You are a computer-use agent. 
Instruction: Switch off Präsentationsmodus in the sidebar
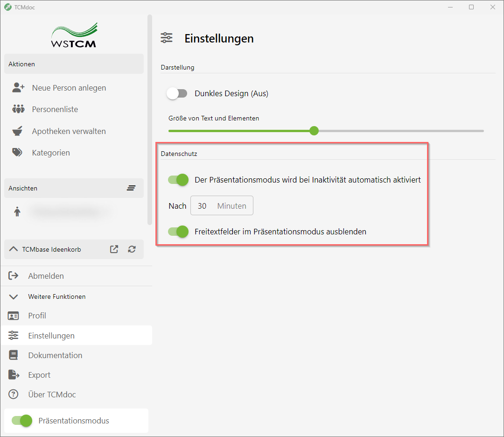pyautogui.click(x=22, y=421)
